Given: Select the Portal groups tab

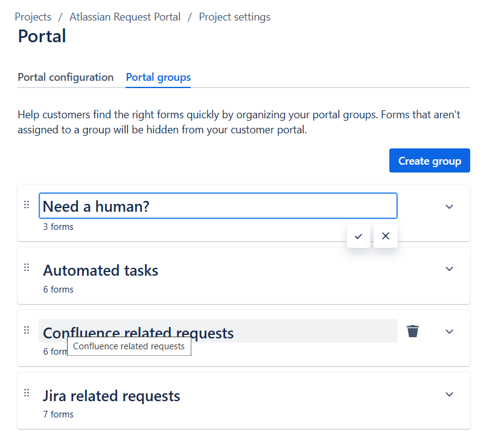Looking at the screenshot, I should (158, 77).
